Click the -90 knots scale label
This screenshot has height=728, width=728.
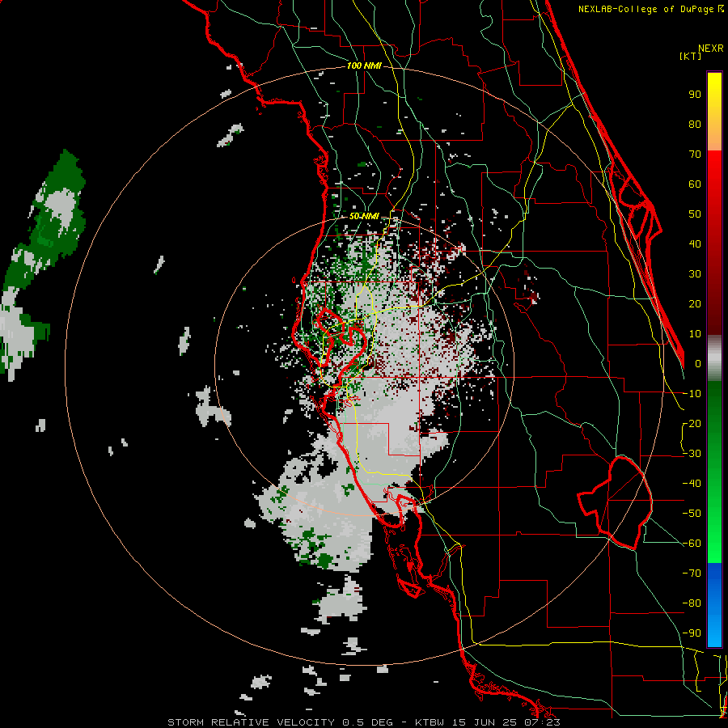click(692, 633)
